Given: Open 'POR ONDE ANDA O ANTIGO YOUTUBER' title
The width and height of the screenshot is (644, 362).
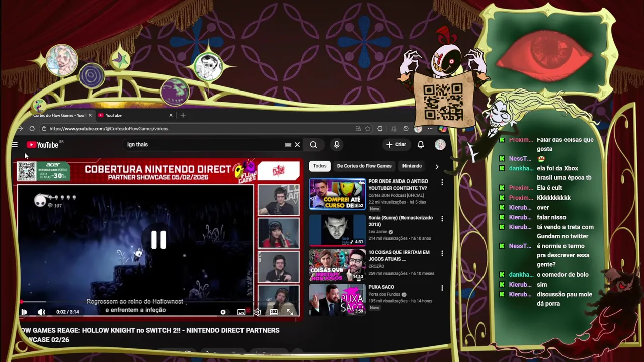Looking at the screenshot, I should (398, 185).
